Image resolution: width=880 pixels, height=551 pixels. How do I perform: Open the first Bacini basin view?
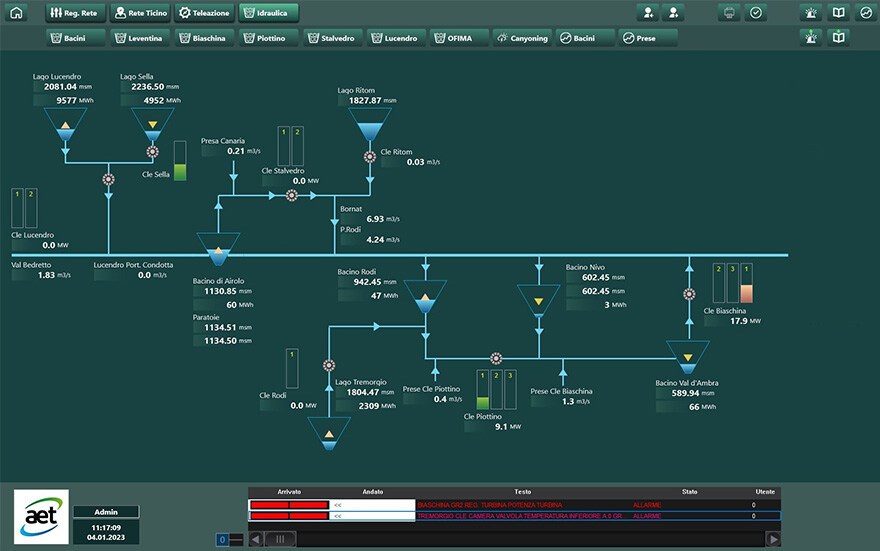(75, 38)
